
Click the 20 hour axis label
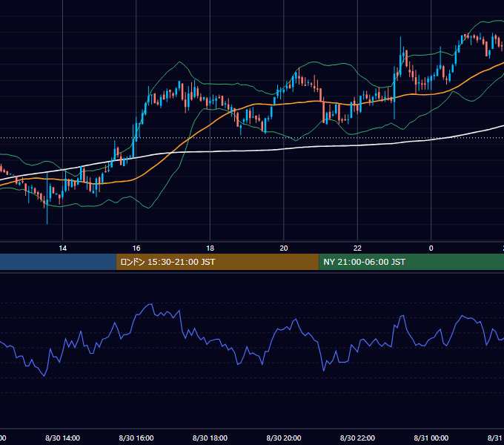(x=283, y=248)
